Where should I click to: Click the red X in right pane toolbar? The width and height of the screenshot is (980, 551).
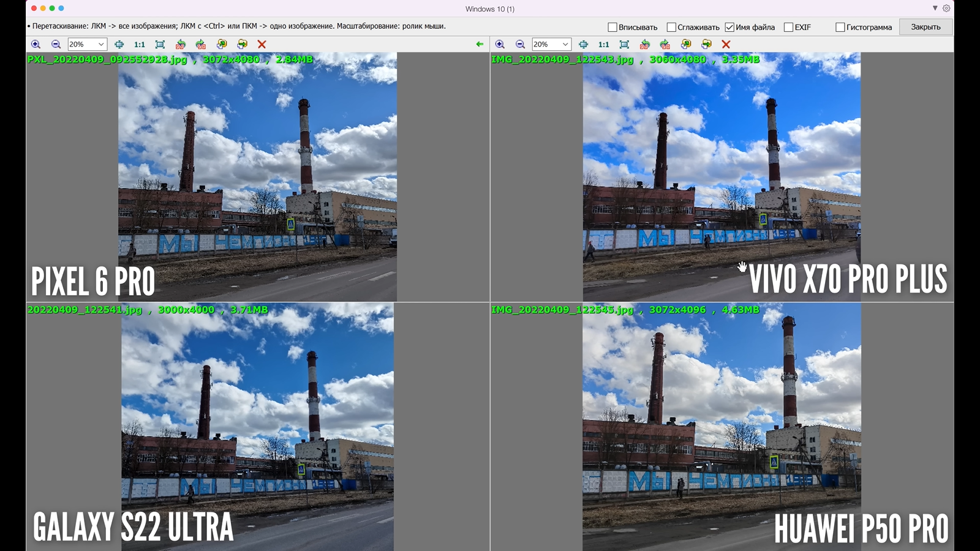[x=726, y=44]
